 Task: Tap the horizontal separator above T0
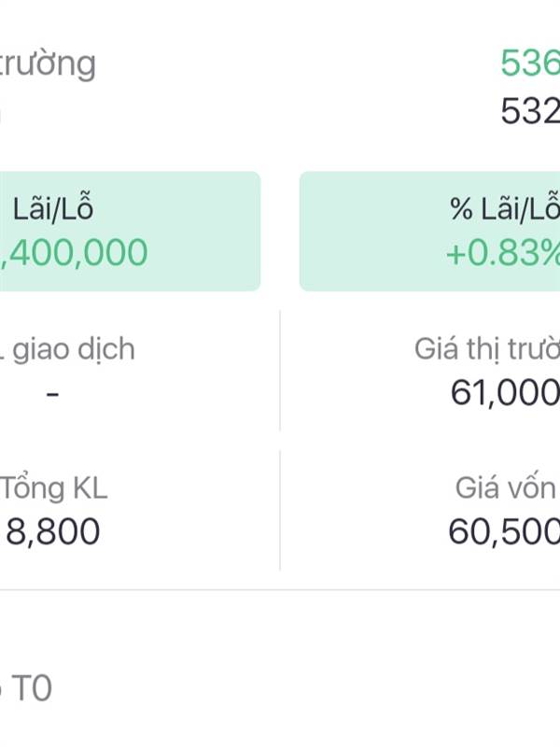pyautogui.click(x=280, y=590)
